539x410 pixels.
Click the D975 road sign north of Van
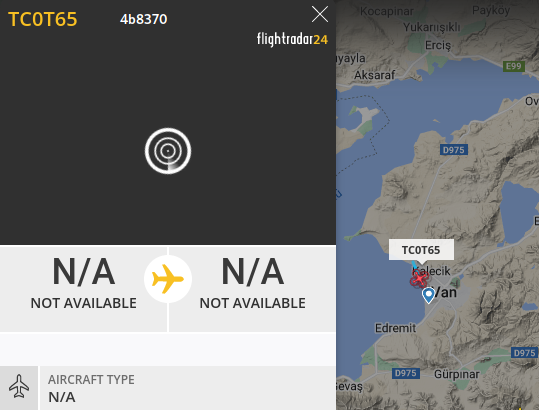454,150
